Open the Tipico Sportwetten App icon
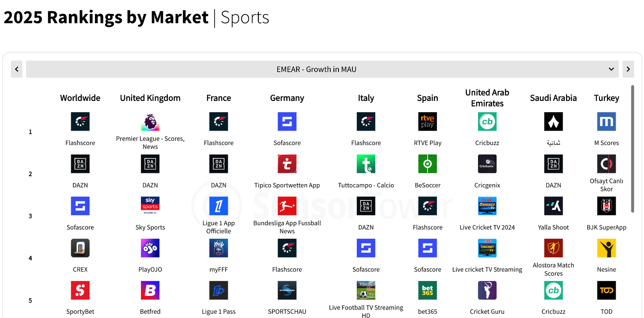This screenshot has width=644, height=318. (287, 164)
